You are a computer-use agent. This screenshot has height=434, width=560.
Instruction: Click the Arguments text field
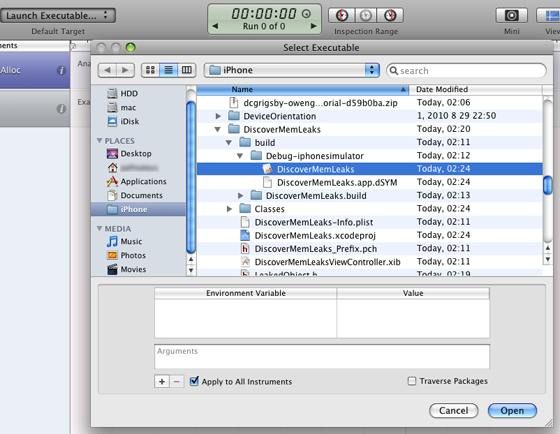point(322,356)
